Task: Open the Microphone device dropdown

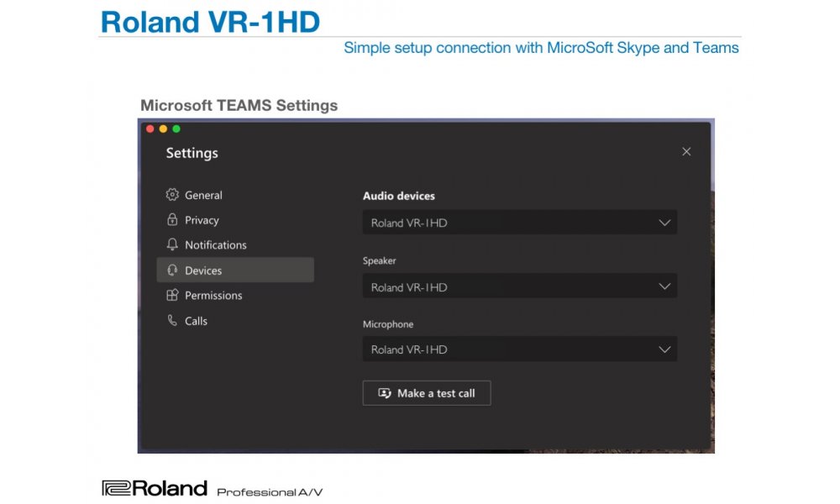Action: pos(519,349)
